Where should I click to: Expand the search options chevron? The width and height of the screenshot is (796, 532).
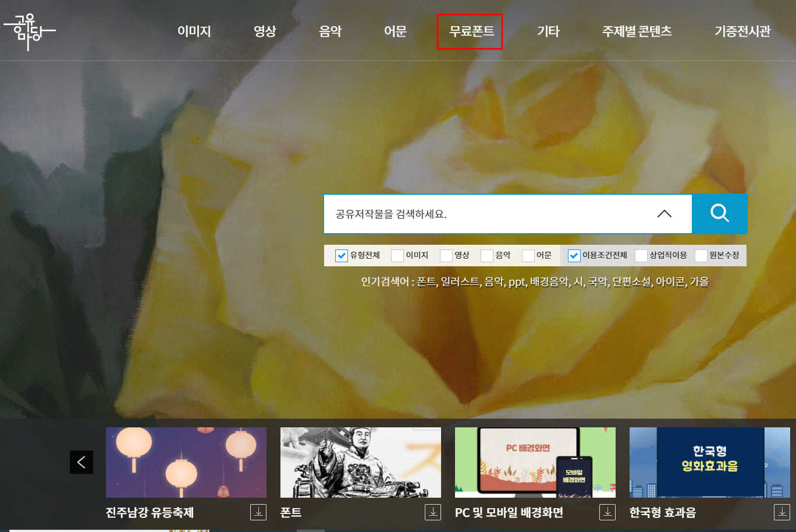tap(664, 214)
